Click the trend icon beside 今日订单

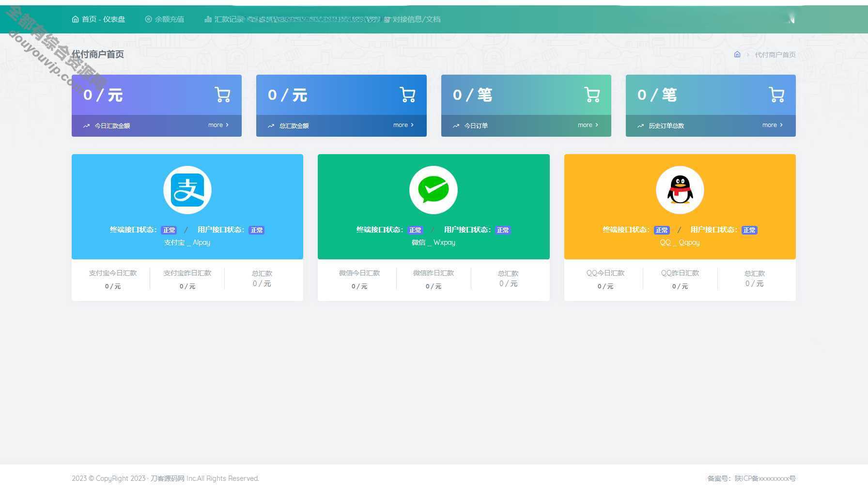[456, 126]
